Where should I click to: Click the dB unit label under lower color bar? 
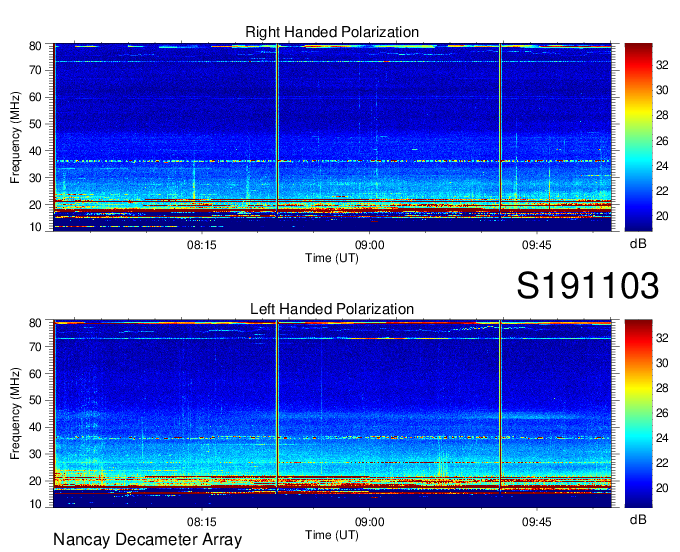[638, 519]
